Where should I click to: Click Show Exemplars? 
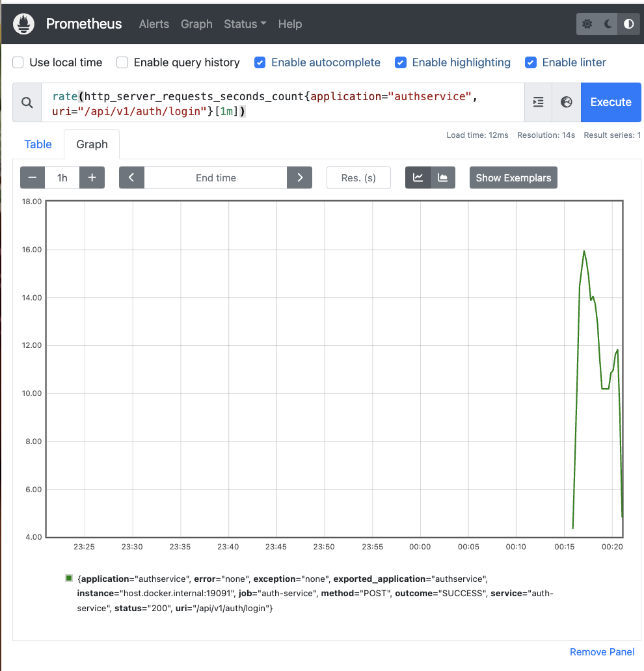click(x=513, y=178)
